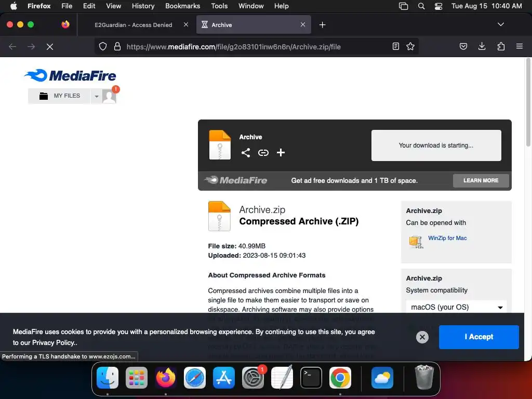The image size is (532, 399).
Task: Click the date and time in menu bar
Action: [486, 6]
